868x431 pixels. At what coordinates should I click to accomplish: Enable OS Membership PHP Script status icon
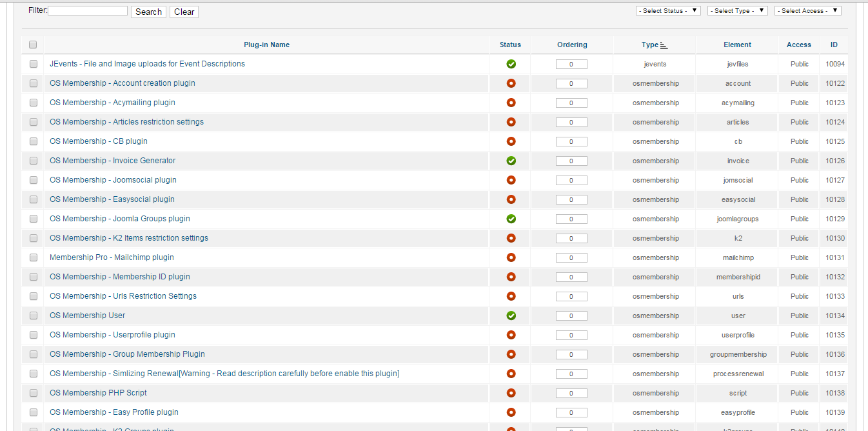pos(511,393)
